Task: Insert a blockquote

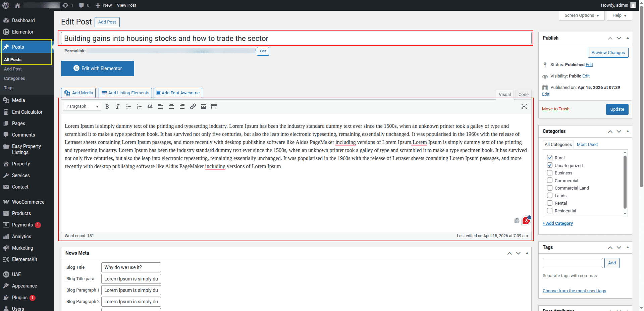Action: click(x=150, y=107)
